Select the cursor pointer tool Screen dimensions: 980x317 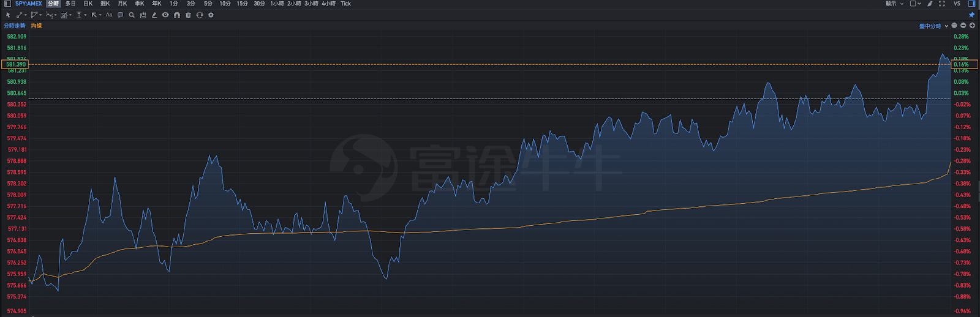point(8,15)
